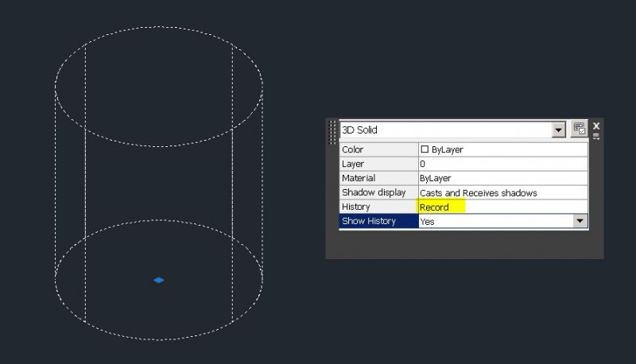Click the Show History Yes value
Image resolution: width=636 pixels, height=364 pixels.
point(495,221)
